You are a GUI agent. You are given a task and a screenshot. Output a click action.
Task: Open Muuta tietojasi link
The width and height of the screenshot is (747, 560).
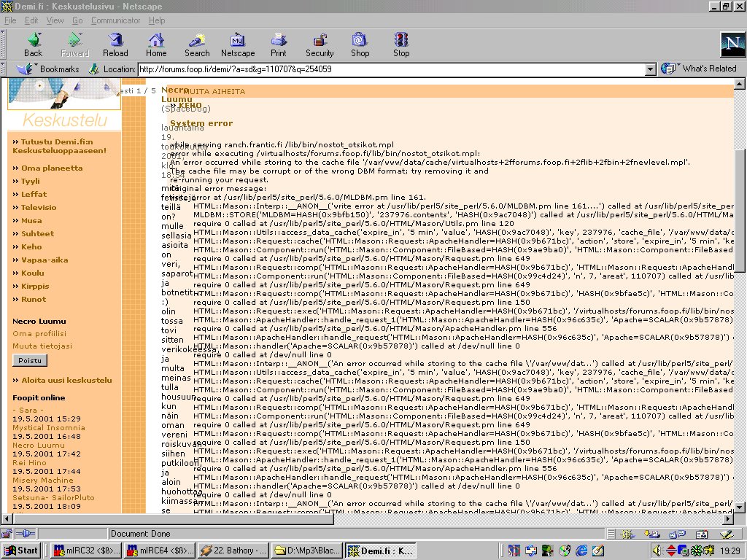(42, 346)
